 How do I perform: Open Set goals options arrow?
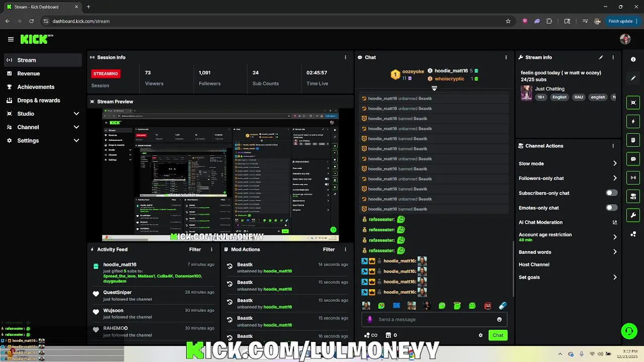point(615,277)
